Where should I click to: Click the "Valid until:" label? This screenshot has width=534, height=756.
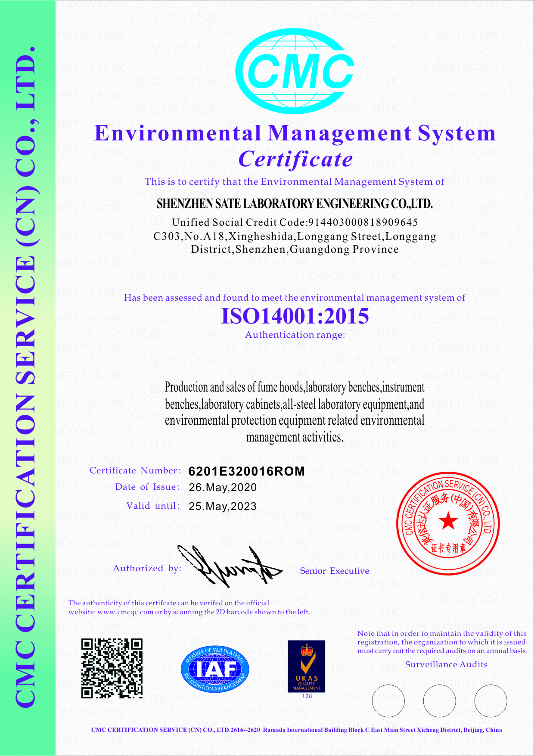point(153,506)
